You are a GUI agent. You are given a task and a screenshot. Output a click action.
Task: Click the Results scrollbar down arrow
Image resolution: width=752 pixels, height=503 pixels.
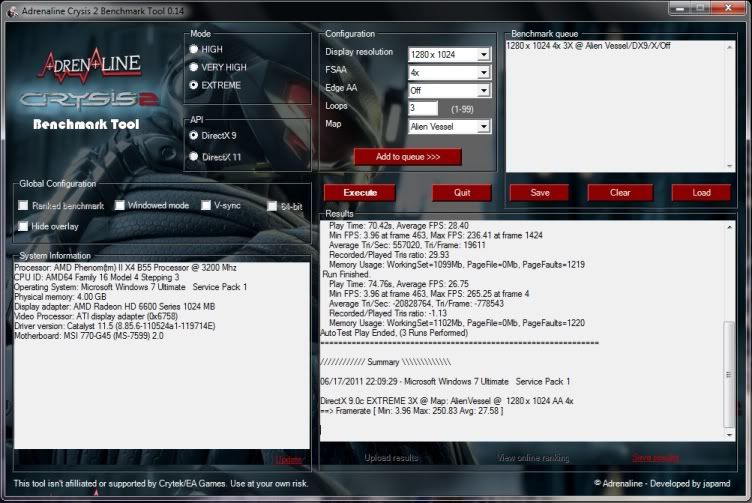729,435
